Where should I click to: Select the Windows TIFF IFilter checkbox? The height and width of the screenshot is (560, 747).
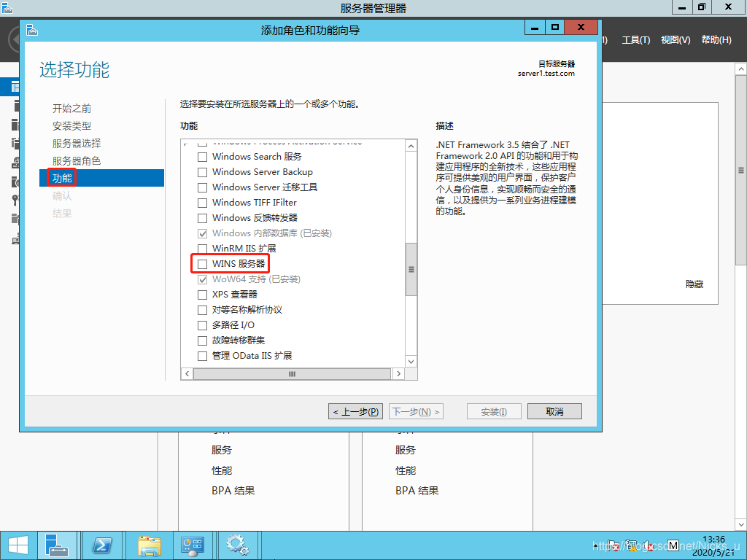point(203,203)
